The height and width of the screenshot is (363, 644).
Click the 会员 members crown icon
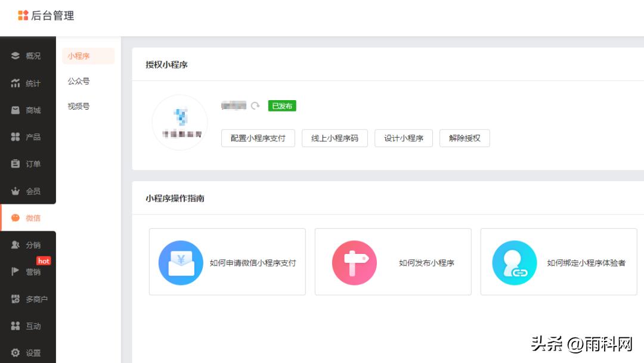point(16,191)
